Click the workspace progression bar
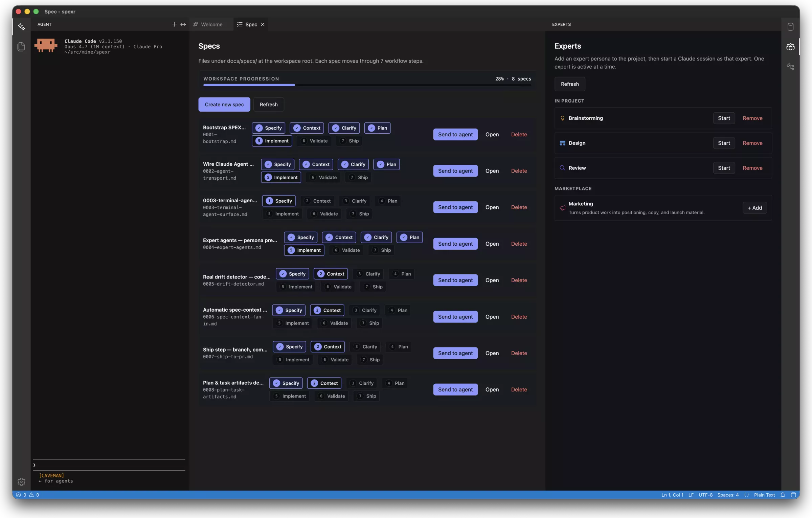The width and height of the screenshot is (812, 518). [x=367, y=85]
